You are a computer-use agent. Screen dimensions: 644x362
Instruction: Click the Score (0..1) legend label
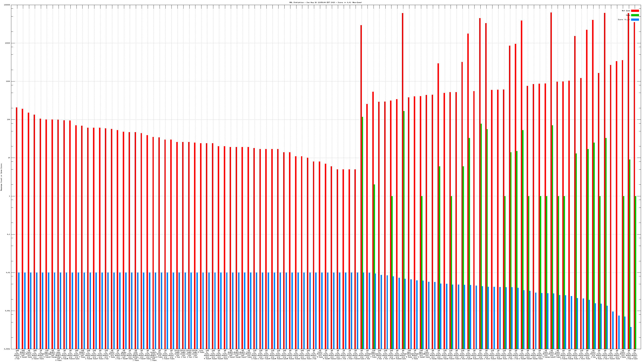(x=624, y=20)
